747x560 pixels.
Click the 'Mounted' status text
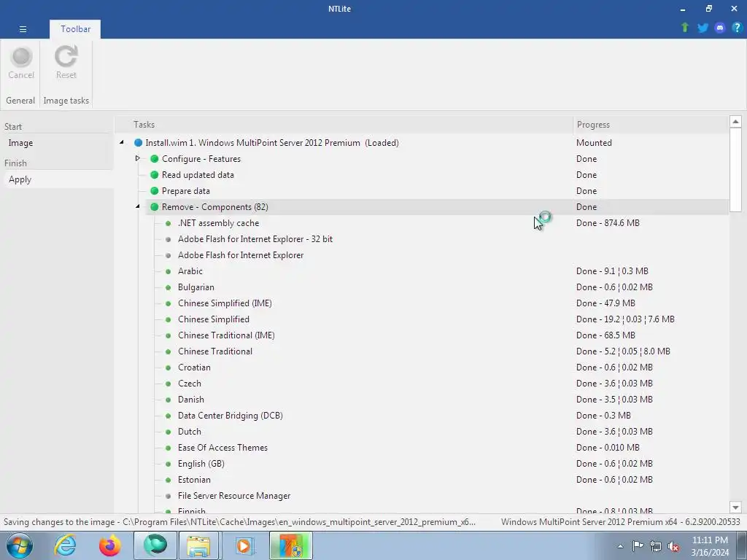coord(594,143)
